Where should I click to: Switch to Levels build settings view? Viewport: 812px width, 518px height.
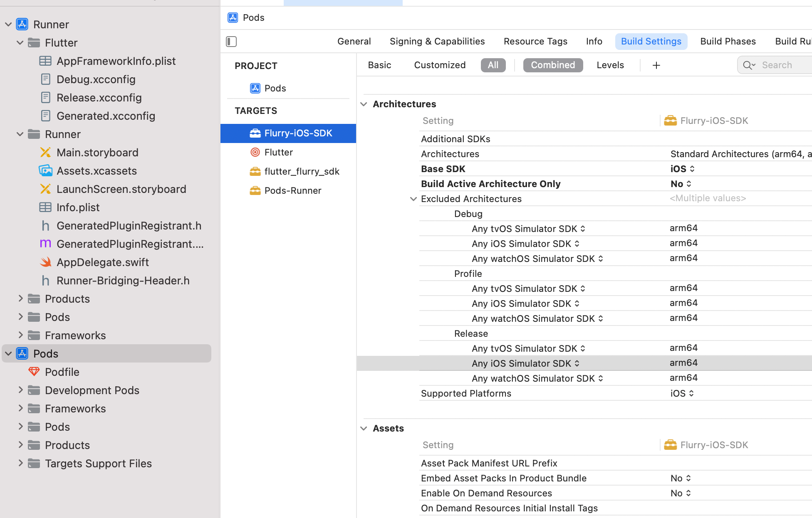(x=610, y=65)
